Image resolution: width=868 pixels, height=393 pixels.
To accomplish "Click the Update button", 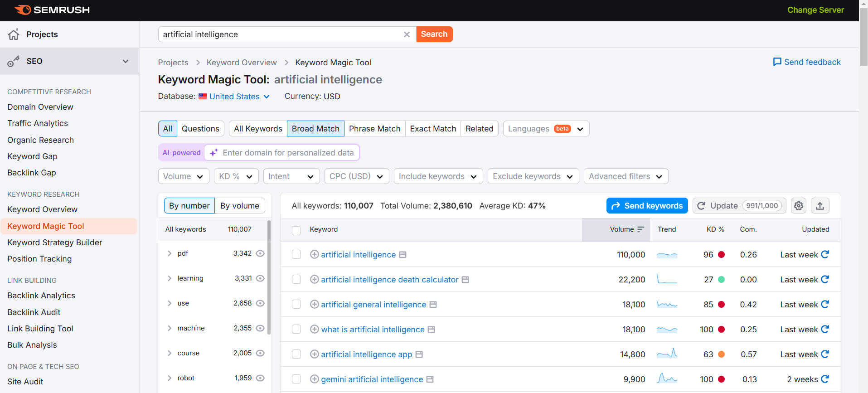I will tap(740, 206).
